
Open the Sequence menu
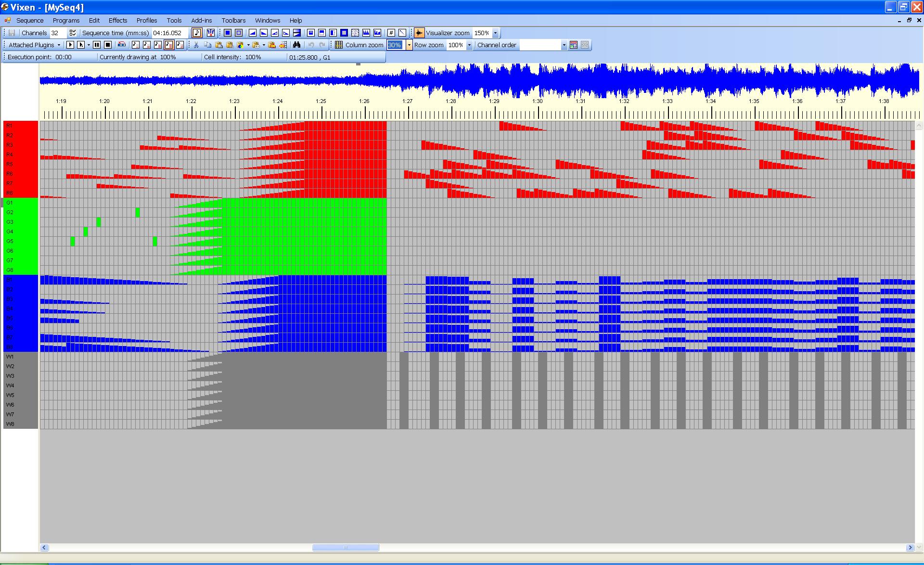[x=30, y=20]
